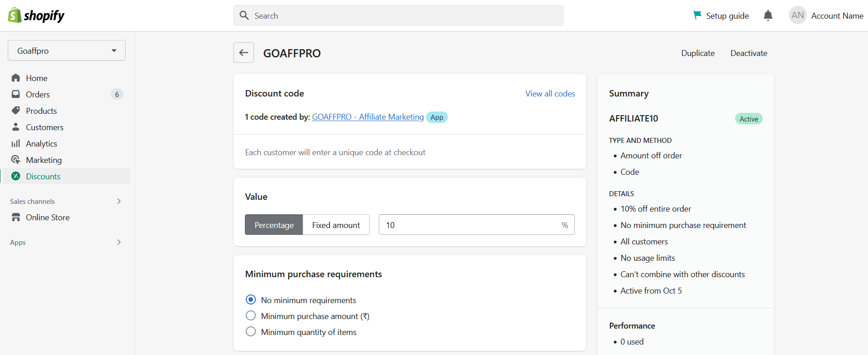
Task: Click the Shopify logo
Action: point(36,15)
